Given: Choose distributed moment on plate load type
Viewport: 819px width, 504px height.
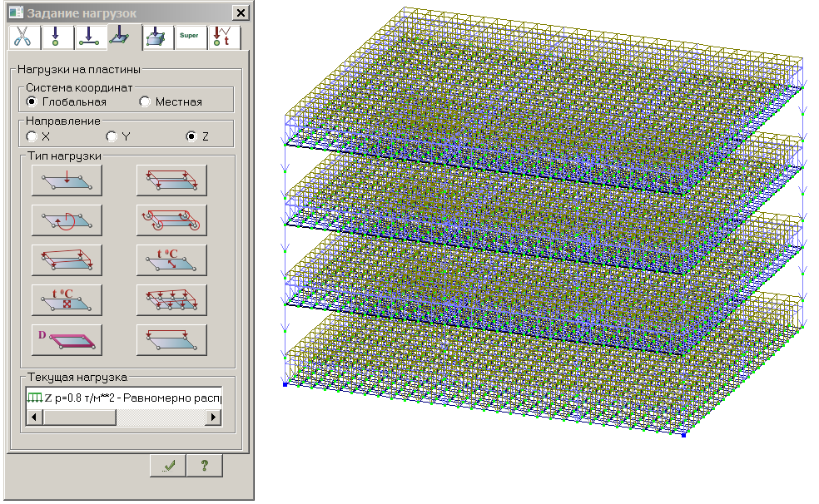Looking at the screenshot, I should pyautogui.click(x=171, y=220).
